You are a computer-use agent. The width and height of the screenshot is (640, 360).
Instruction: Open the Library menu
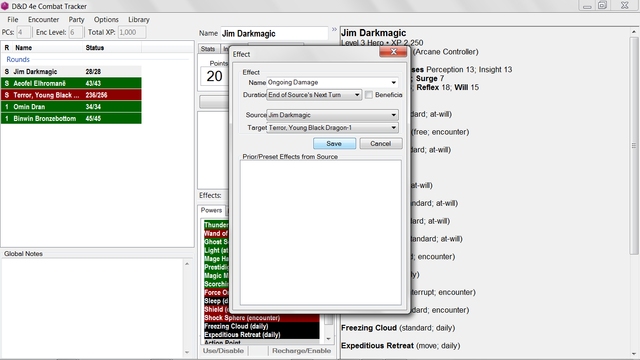[139, 20]
